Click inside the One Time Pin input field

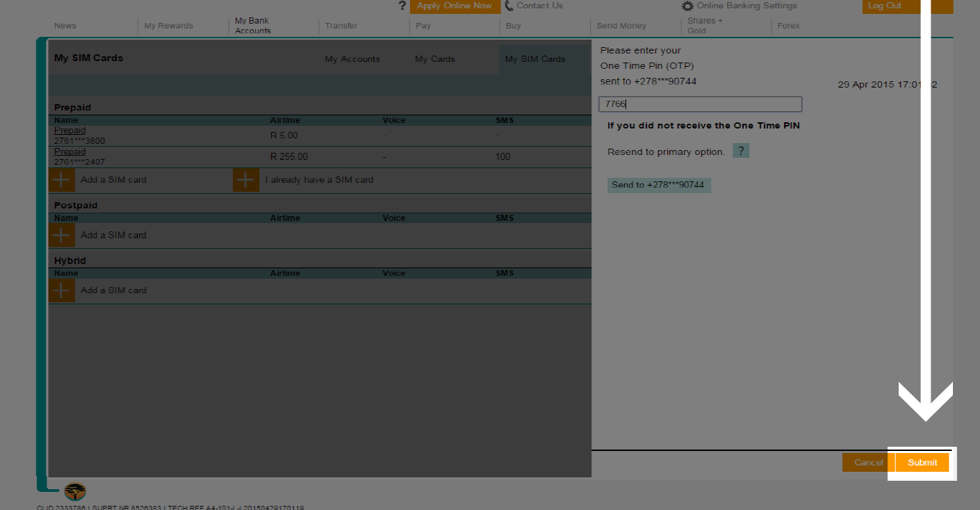click(x=699, y=104)
